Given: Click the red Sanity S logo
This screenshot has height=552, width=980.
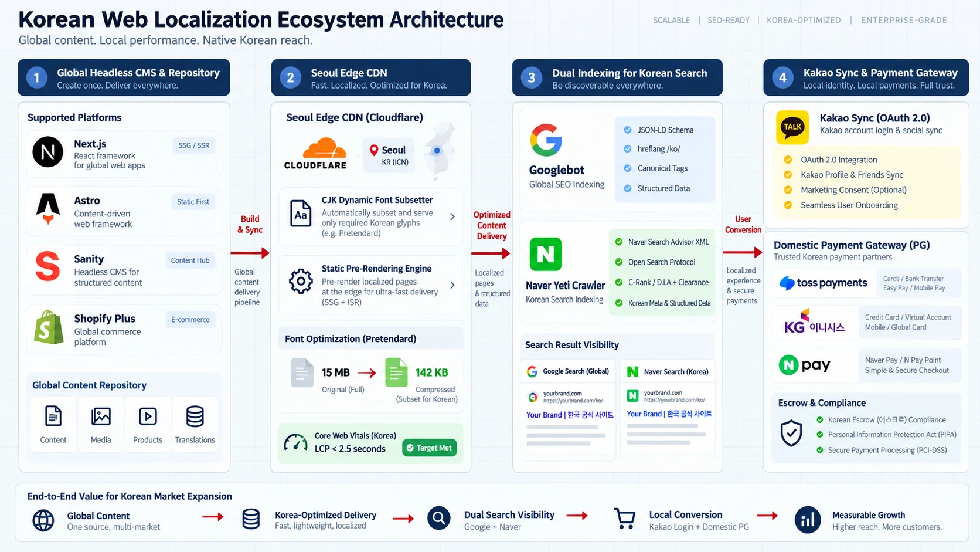Looking at the screenshot, I should (47, 267).
